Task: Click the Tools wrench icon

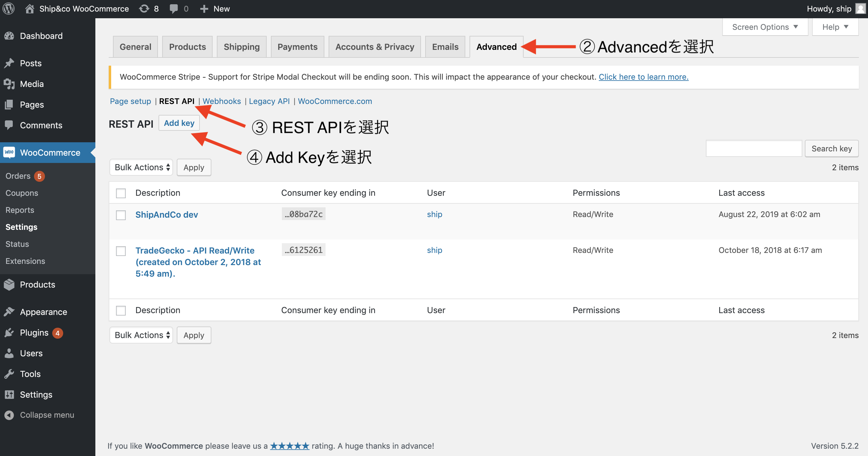Action: 9,374
